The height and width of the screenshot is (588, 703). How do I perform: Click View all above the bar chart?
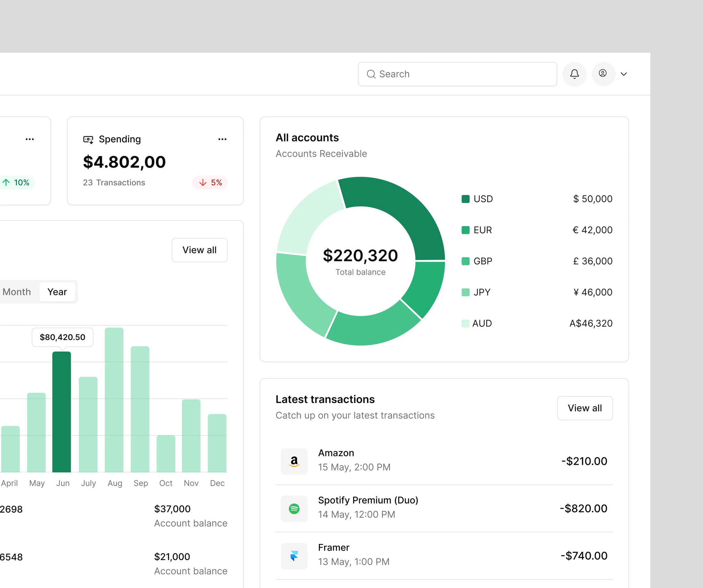click(x=199, y=250)
